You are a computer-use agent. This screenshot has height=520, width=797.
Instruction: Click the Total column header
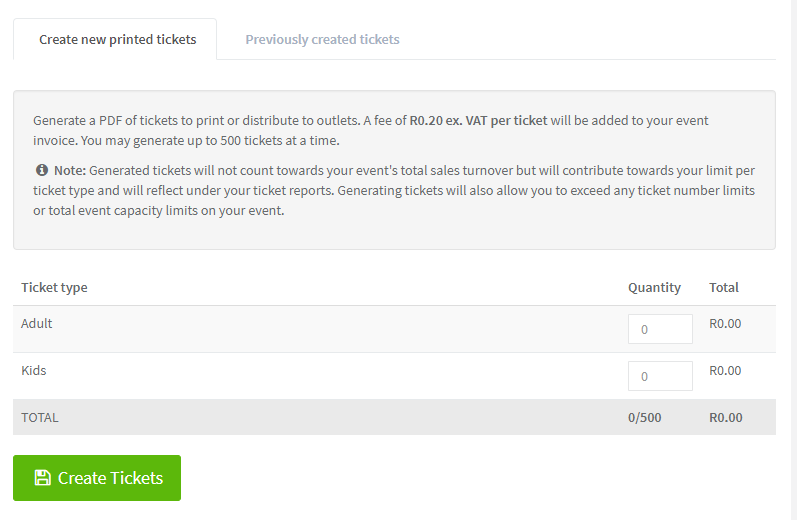click(x=724, y=287)
